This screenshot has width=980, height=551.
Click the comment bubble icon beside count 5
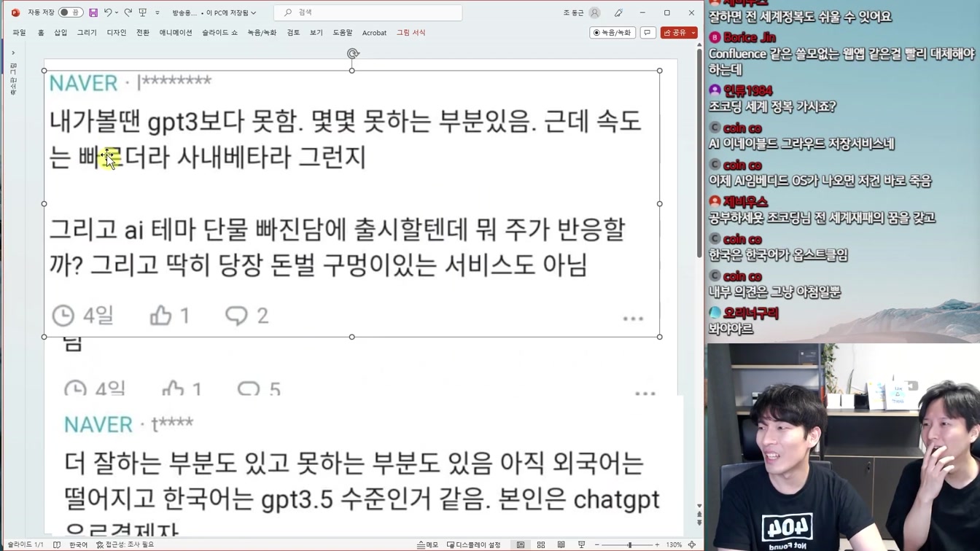coord(249,389)
